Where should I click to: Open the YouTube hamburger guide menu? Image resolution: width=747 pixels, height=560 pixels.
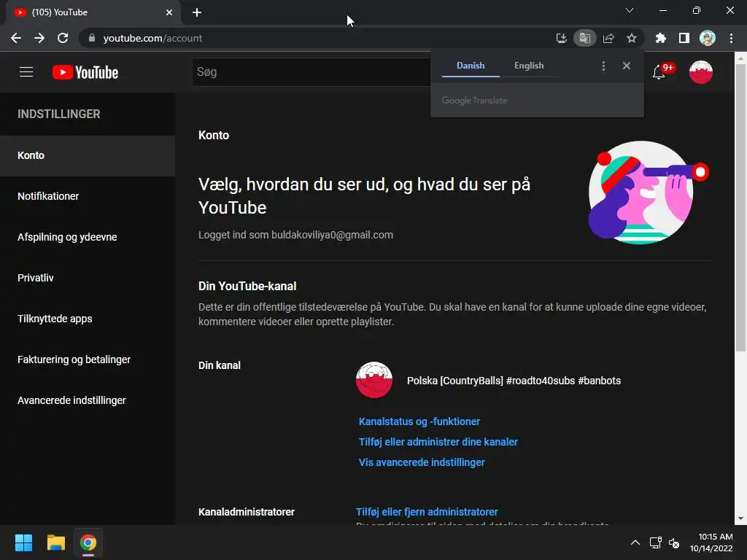click(x=26, y=72)
